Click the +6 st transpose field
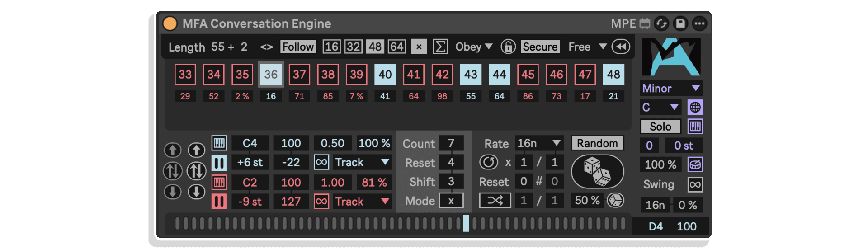 coord(250,162)
